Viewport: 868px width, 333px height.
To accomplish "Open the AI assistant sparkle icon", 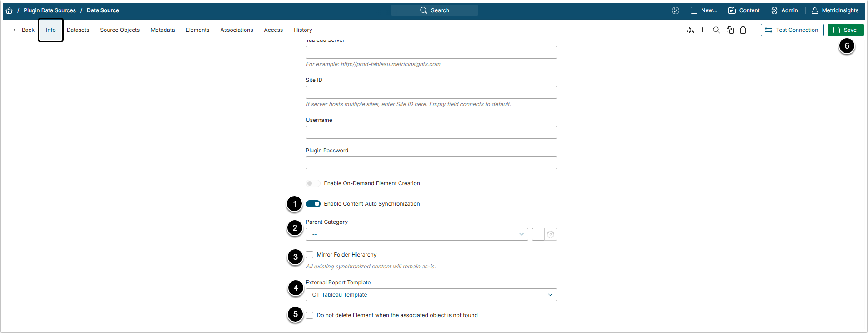I will tap(676, 10).
